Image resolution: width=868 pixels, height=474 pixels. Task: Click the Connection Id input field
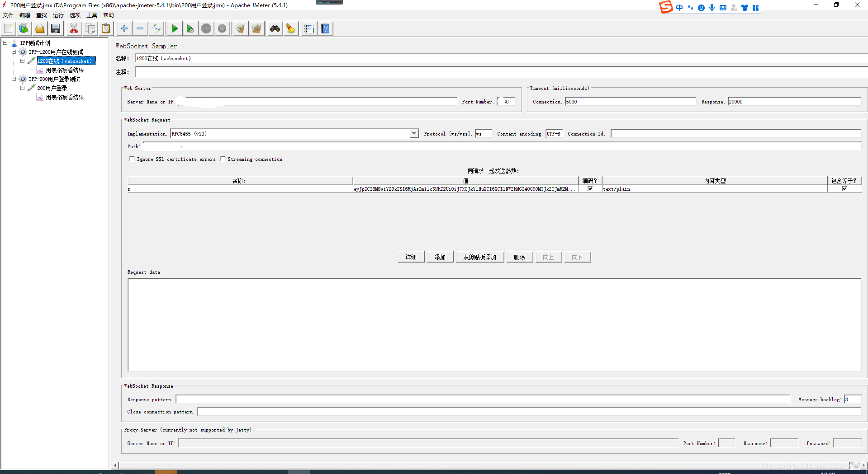[x=736, y=134]
